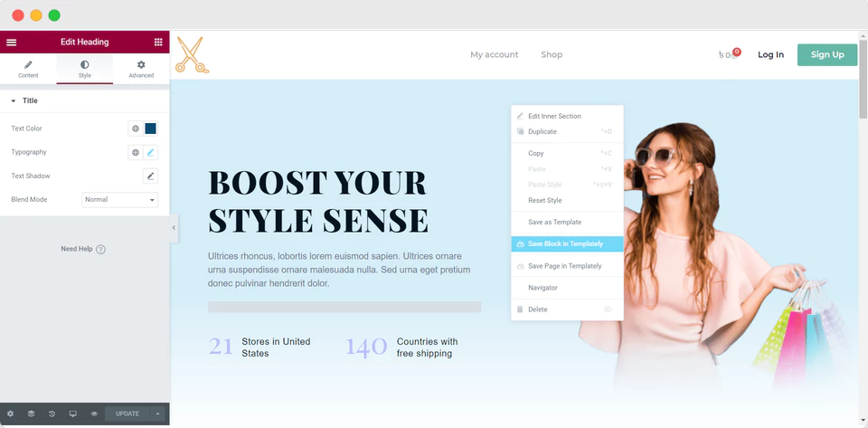The image size is (868, 428).
Task: Open the Text Color swatch
Action: click(x=151, y=128)
